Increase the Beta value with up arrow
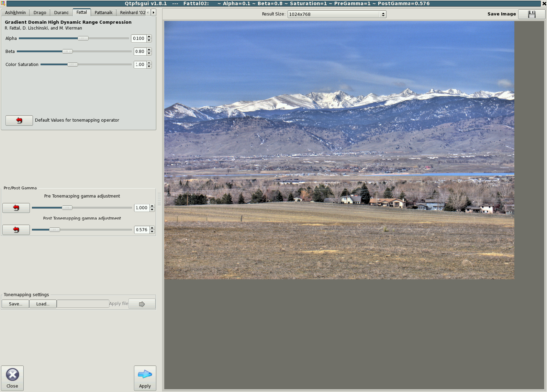Viewport: 547px width, 392px height. click(x=149, y=50)
